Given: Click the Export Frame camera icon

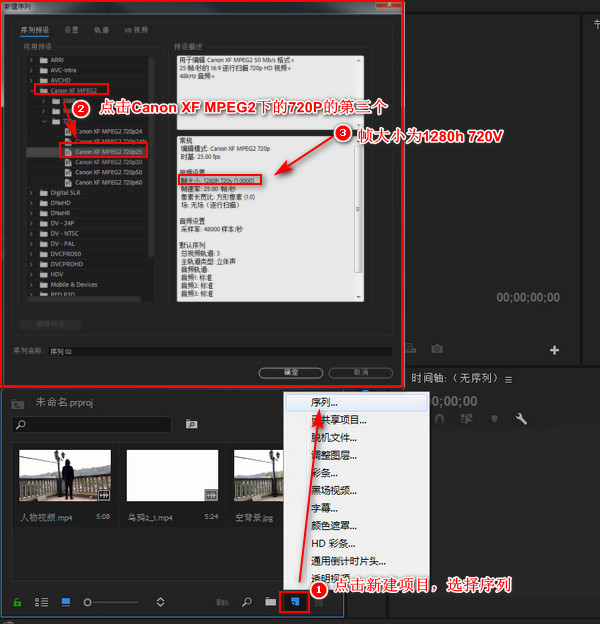Looking at the screenshot, I should (x=437, y=349).
